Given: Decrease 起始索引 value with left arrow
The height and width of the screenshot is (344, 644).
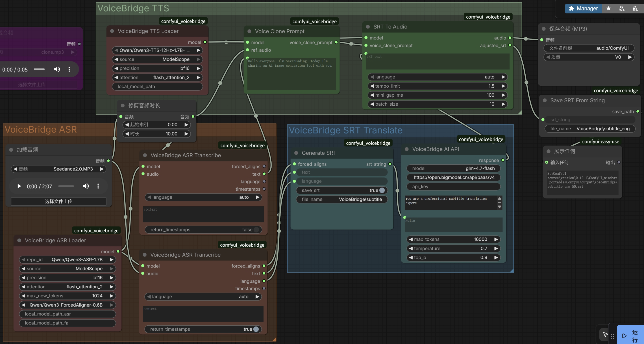Looking at the screenshot, I should (127, 125).
